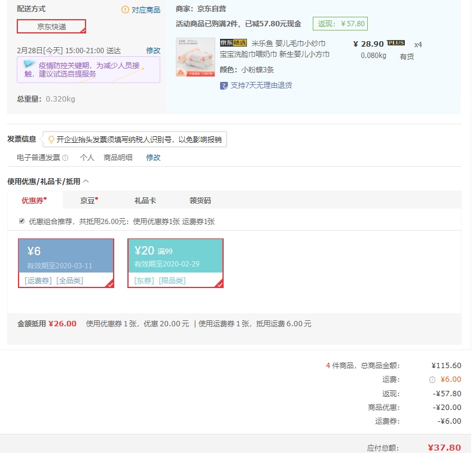Deselect the ¥6 运费券 coupon
The height and width of the screenshot is (453, 476).
[x=66, y=263]
